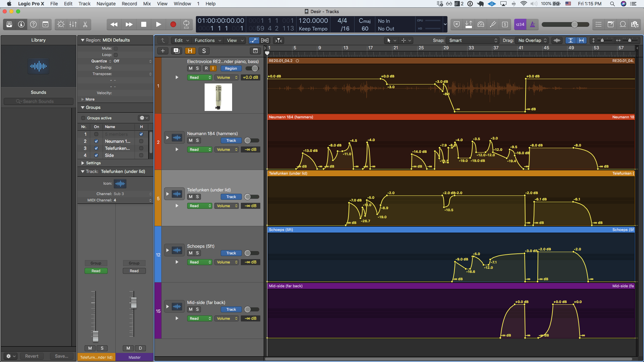
Task: Toggle on/off switch for Telefunken track
Action: coord(252,197)
